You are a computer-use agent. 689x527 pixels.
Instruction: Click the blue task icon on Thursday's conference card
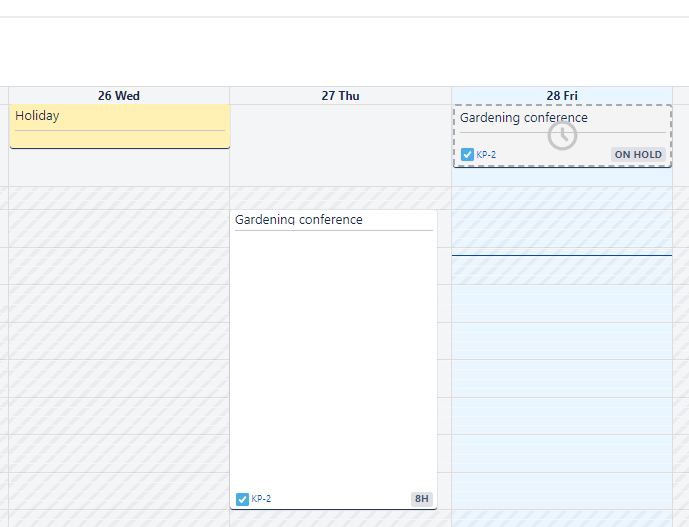point(242,499)
